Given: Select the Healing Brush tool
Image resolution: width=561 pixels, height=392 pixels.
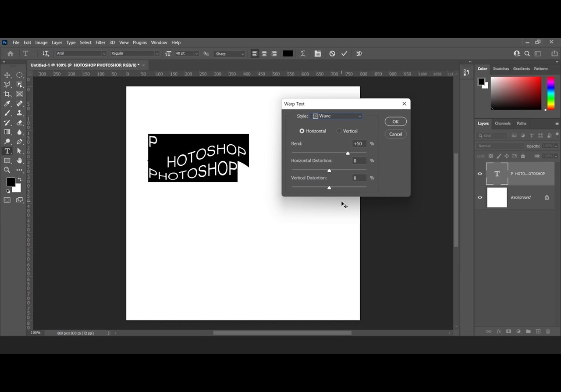Looking at the screenshot, I should click(x=20, y=103).
